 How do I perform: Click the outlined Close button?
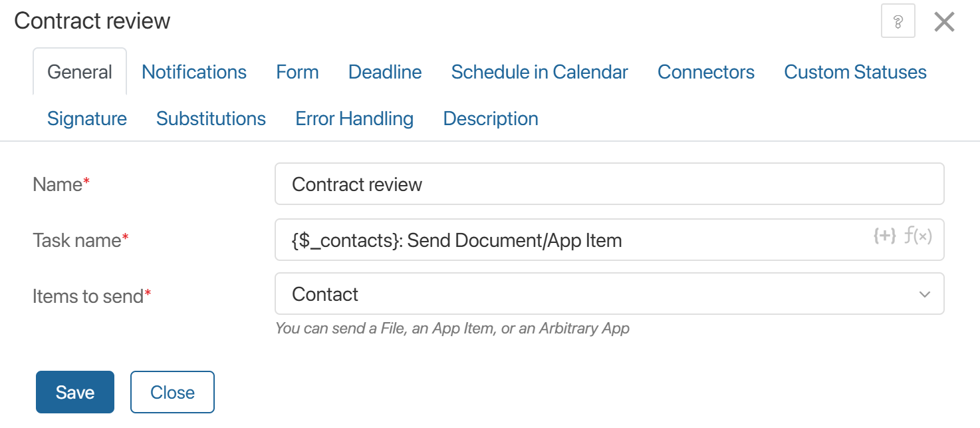tap(172, 392)
